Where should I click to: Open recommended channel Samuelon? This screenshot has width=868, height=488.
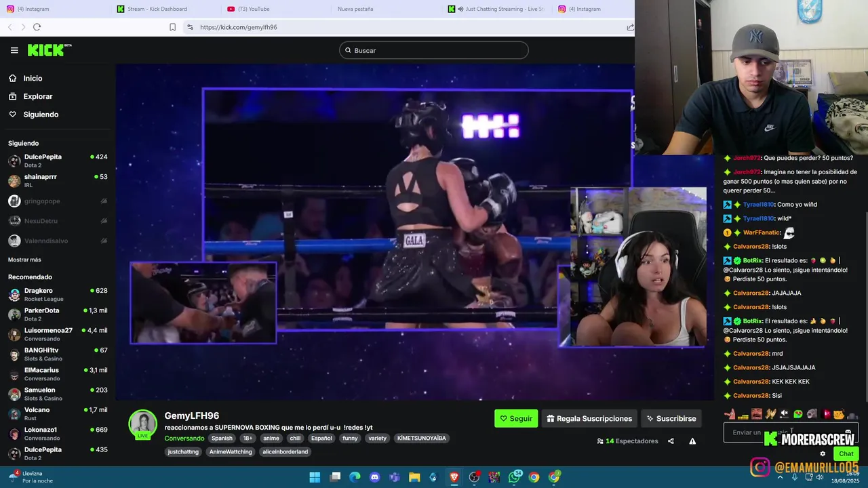click(x=58, y=394)
